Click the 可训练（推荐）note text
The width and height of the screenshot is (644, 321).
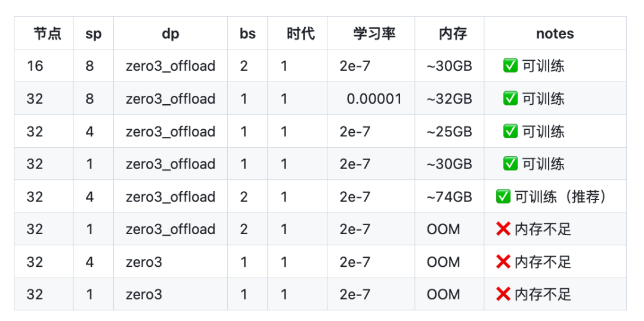(x=561, y=197)
